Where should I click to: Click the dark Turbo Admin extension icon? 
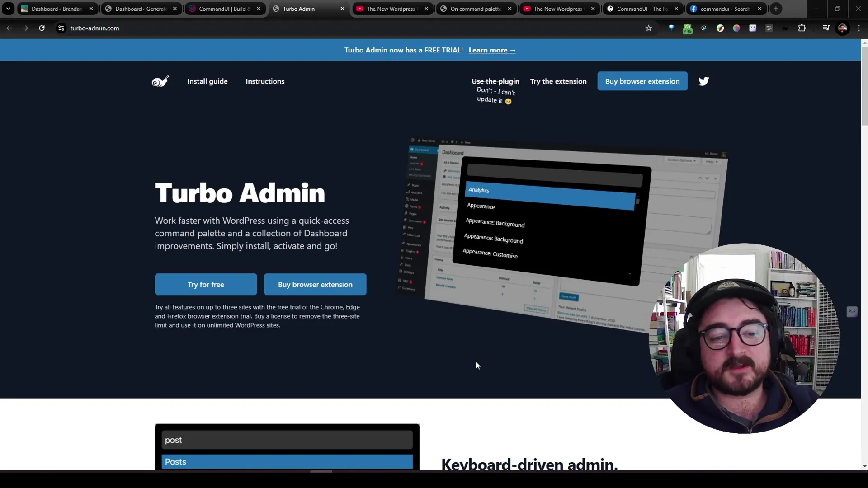785,28
